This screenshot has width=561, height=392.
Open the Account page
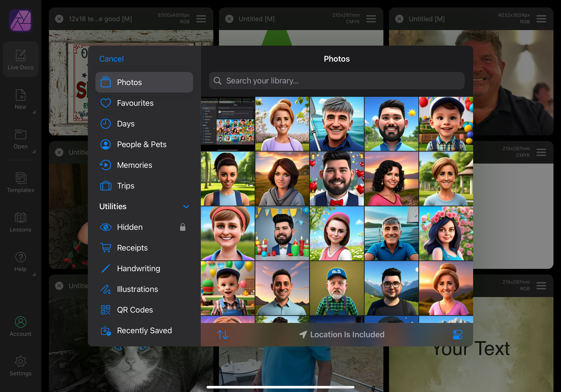pos(20,327)
